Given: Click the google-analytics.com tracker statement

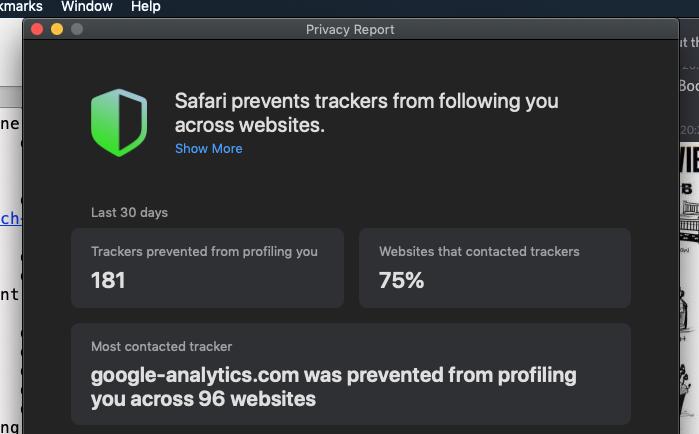Looking at the screenshot, I should (x=333, y=387).
